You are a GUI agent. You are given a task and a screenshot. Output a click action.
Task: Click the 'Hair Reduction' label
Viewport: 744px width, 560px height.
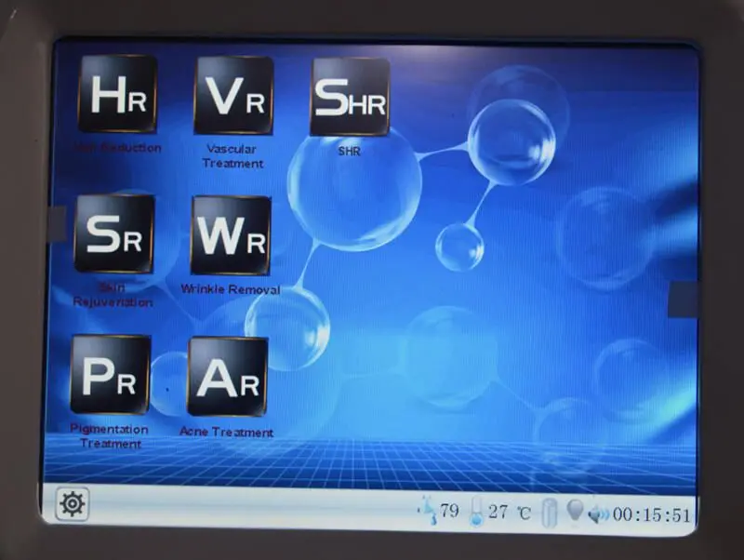tap(118, 148)
